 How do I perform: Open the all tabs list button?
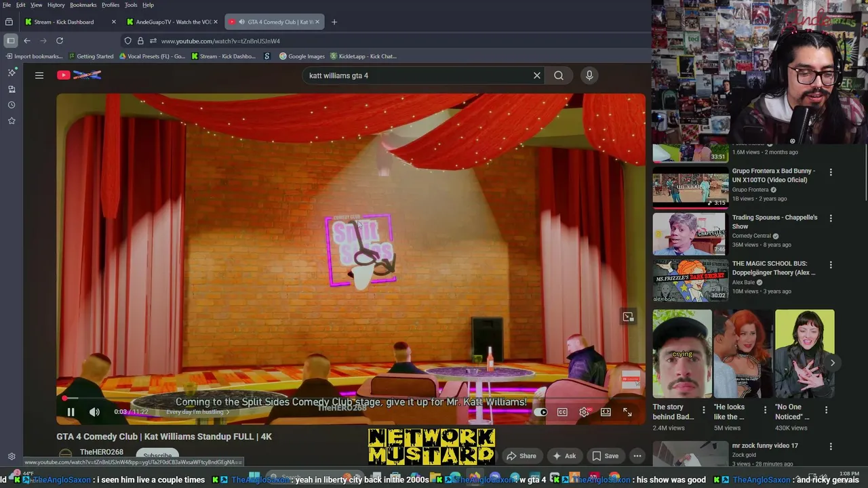click(9, 22)
